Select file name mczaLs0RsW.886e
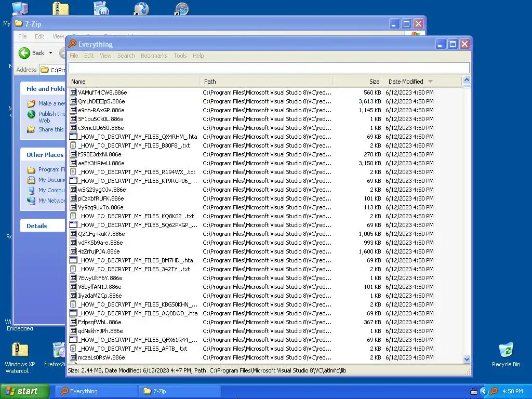The width and height of the screenshot is (532, 399). click(101, 357)
